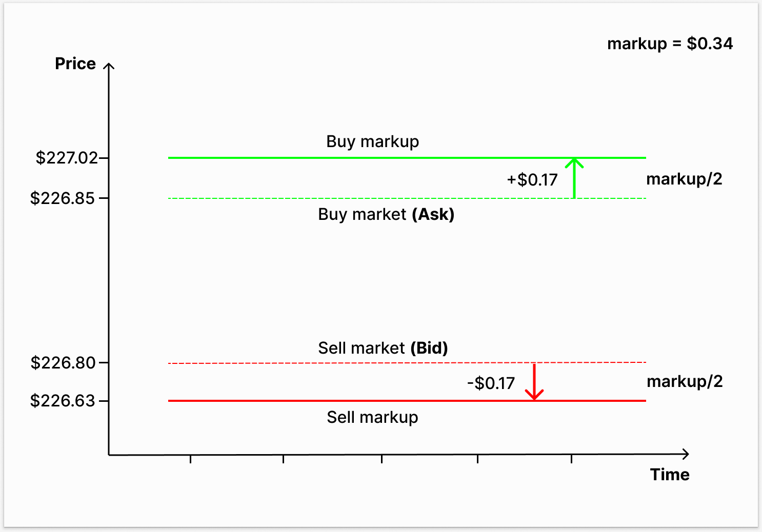Click the "Price" axis title

(x=75, y=64)
